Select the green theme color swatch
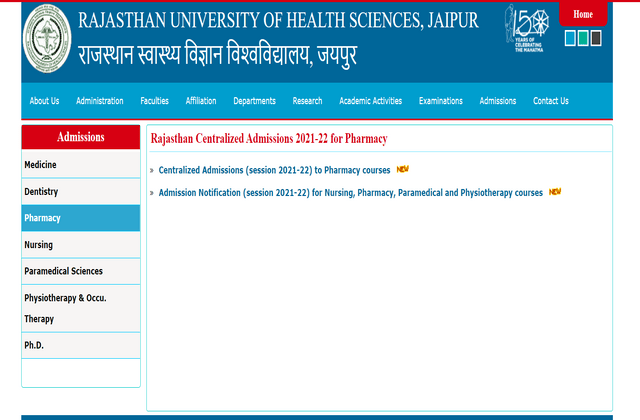 (x=583, y=38)
